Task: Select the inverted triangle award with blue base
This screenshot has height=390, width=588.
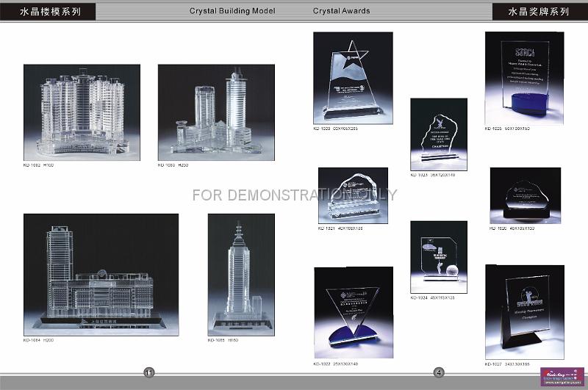Action: tap(353, 313)
